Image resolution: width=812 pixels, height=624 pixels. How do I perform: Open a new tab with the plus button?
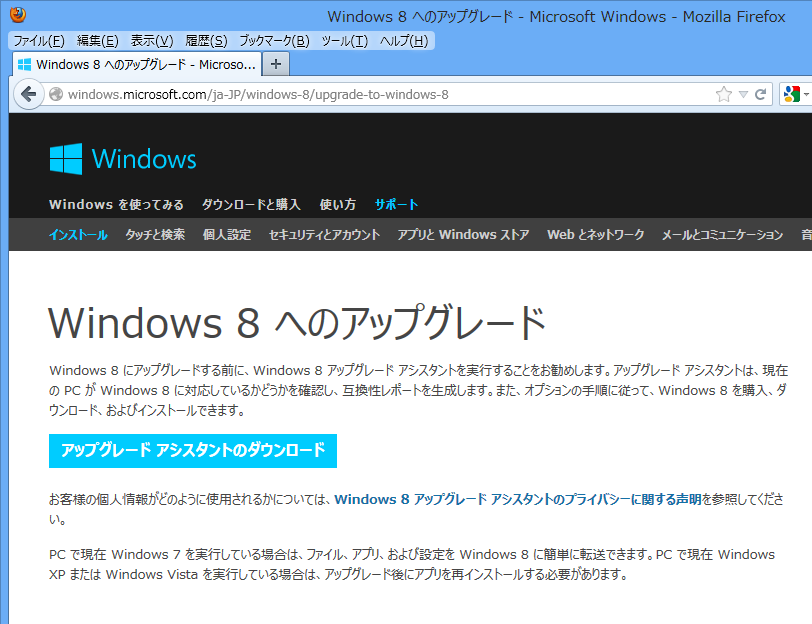coord(276,64)
